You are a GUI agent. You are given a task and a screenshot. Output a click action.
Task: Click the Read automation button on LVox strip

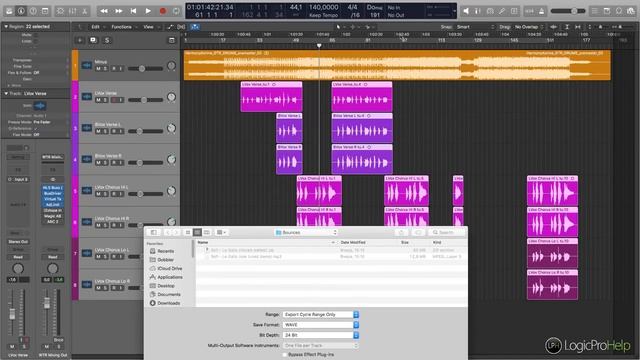click(18, 257)
